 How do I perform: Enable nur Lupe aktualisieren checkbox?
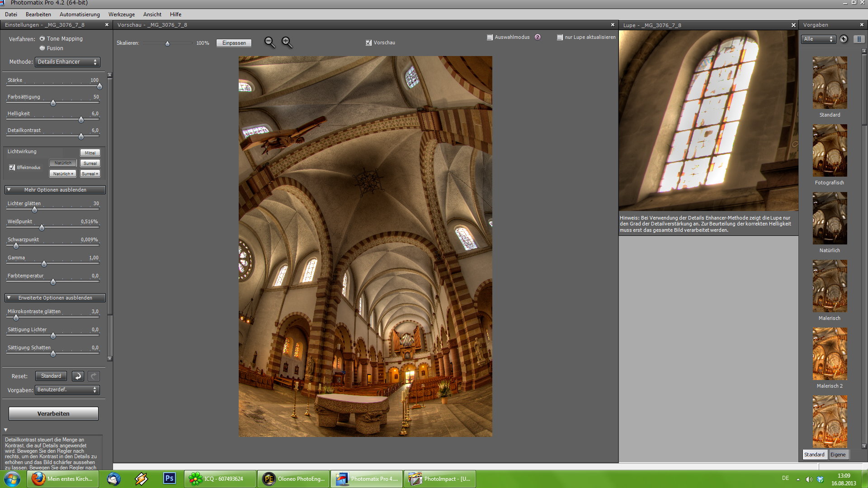[x=560, y=37]
